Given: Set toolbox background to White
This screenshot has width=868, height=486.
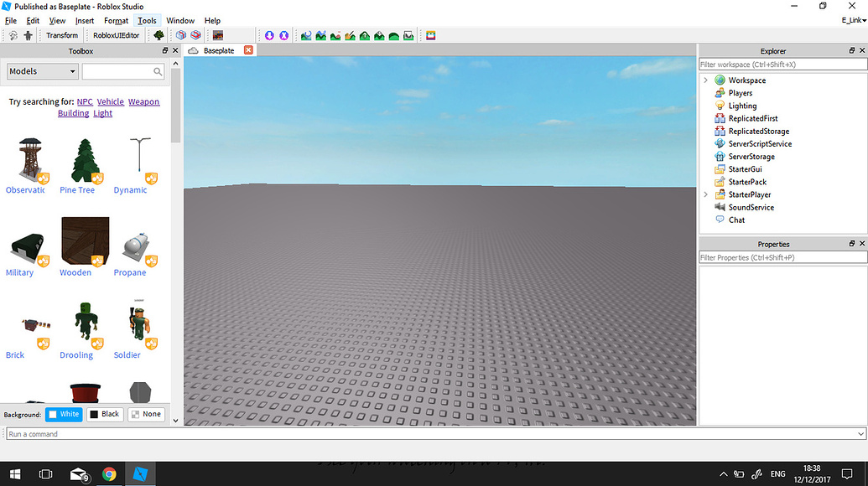Looking at the screenshot, I should (64, 414).
